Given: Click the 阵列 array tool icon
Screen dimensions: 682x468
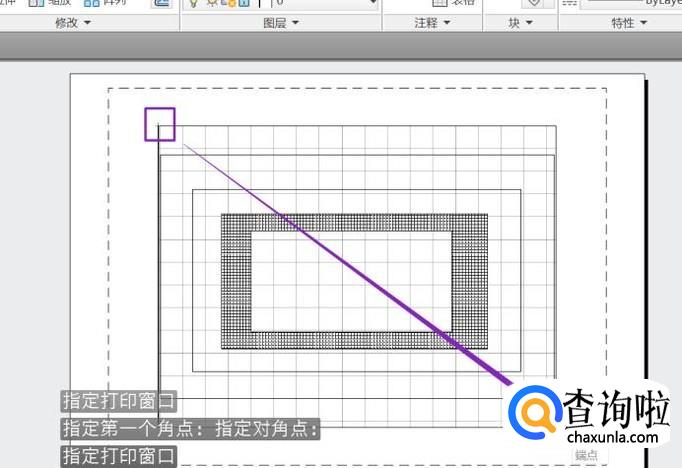Looking at the screenshot, I should click(91, 3).
